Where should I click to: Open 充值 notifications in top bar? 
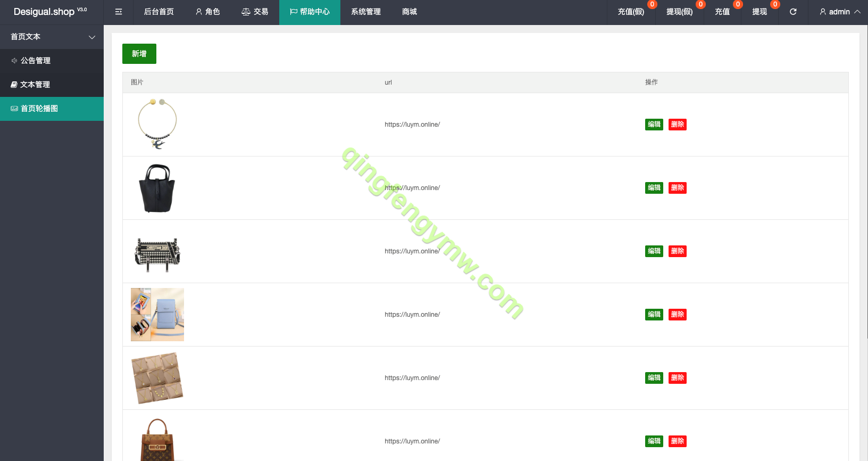tap(722, 12)
